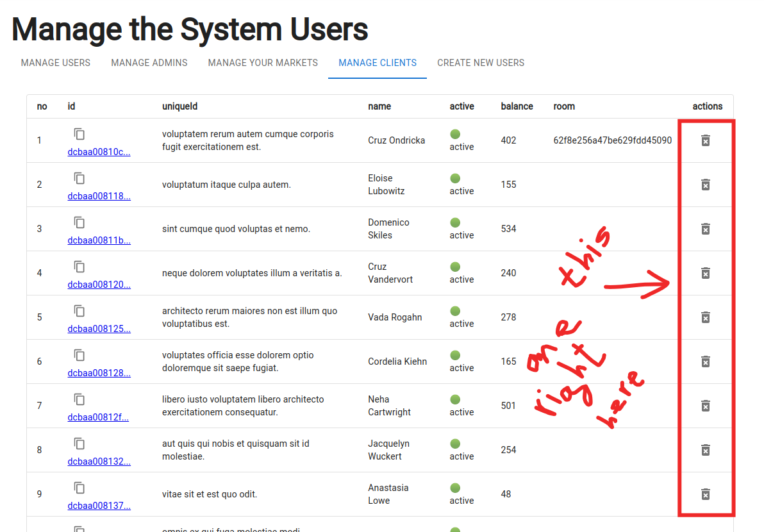
Task: Click balance value 402
Action: point(509,140)
